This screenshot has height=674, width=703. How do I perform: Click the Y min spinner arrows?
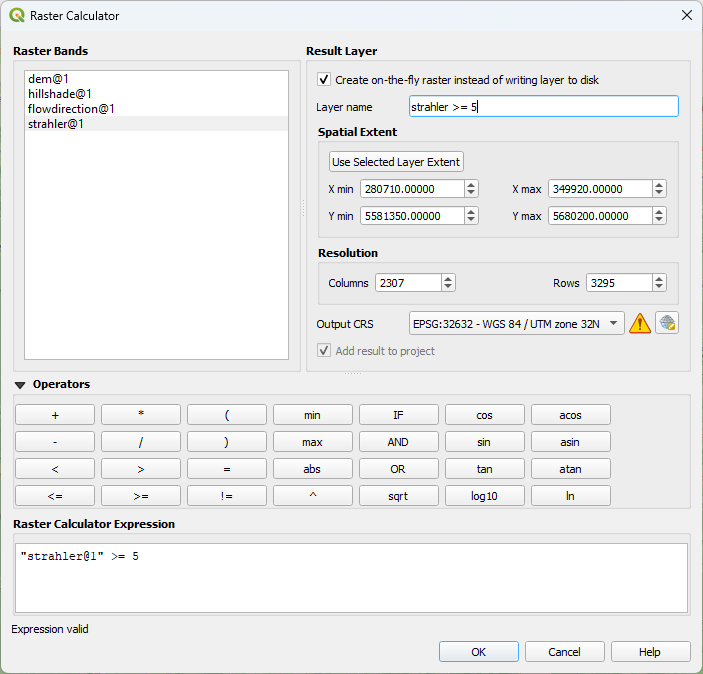(x=471, y=216)
